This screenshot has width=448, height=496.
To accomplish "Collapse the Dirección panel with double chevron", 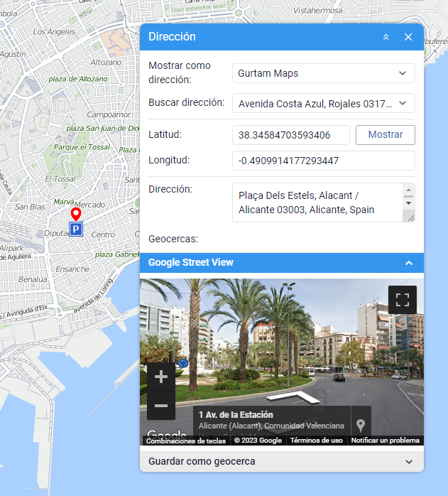I will (386, 37).
